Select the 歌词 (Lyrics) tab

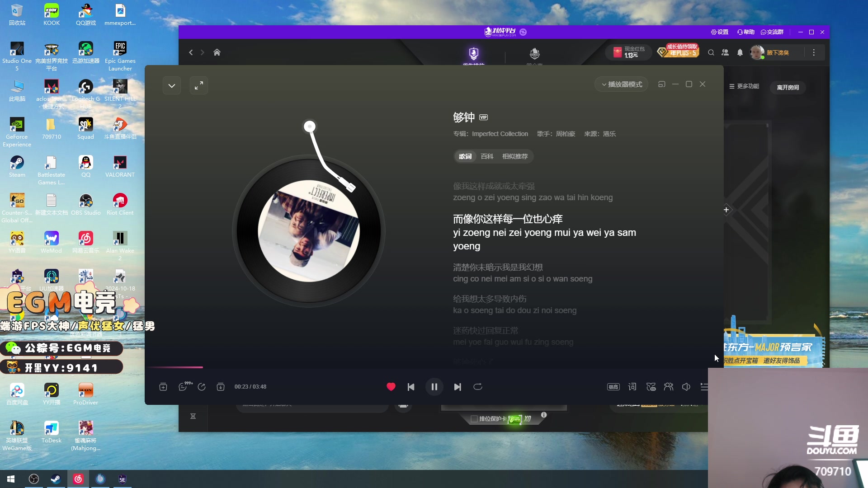pos(465,156)
